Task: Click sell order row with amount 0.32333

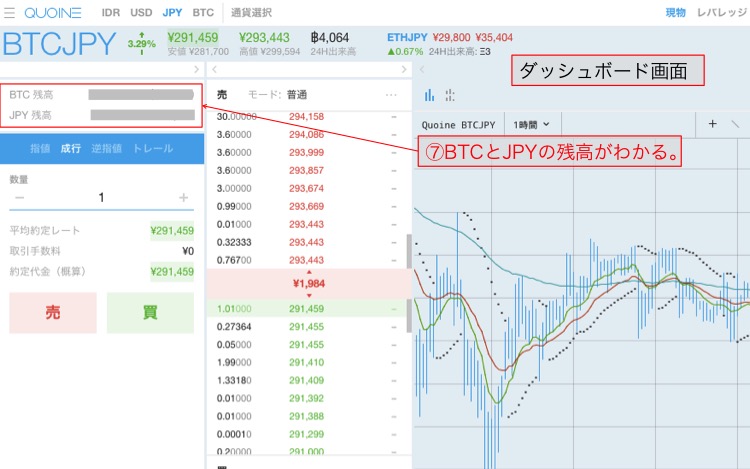Action: click(x=307, y=242)
